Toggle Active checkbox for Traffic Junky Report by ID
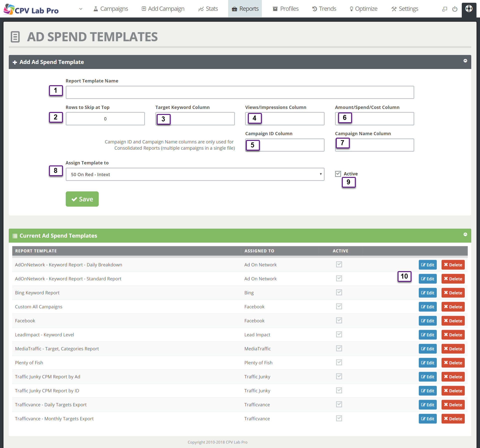Image resolution: width=480 pixels, height=448 pixels. pyautogui.click(x=339, y=390)
